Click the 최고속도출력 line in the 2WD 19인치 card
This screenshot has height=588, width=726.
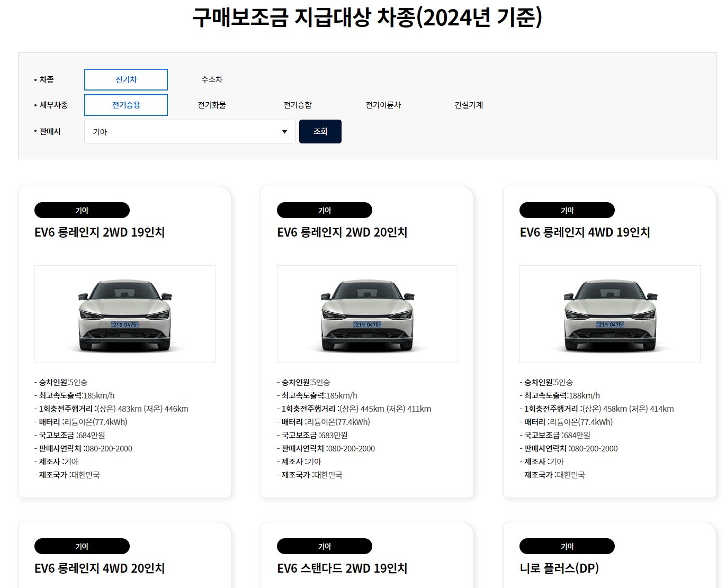(x=75, y=395)
